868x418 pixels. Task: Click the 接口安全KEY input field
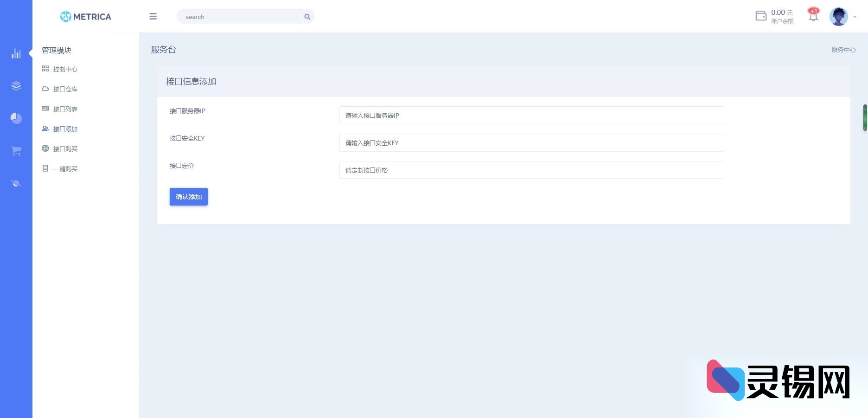click(531, 143)
